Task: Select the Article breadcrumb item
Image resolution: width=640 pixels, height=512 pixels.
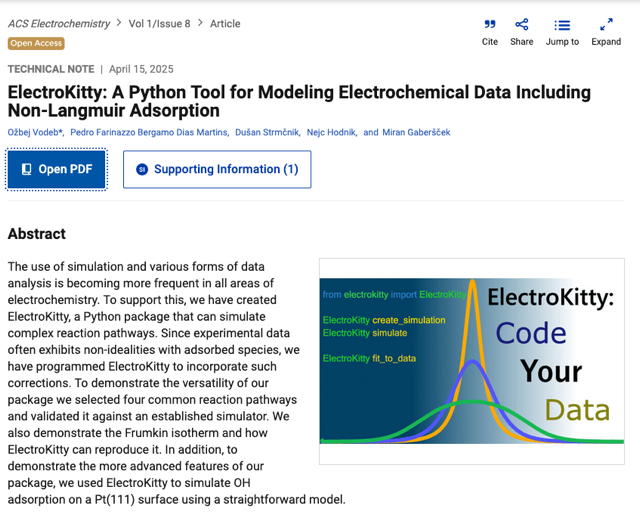Action: coord(225,24)
